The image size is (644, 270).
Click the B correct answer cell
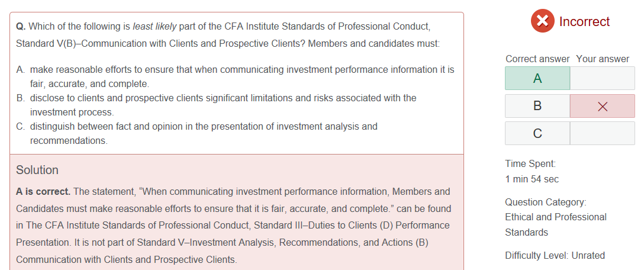(x=537, y=106)
